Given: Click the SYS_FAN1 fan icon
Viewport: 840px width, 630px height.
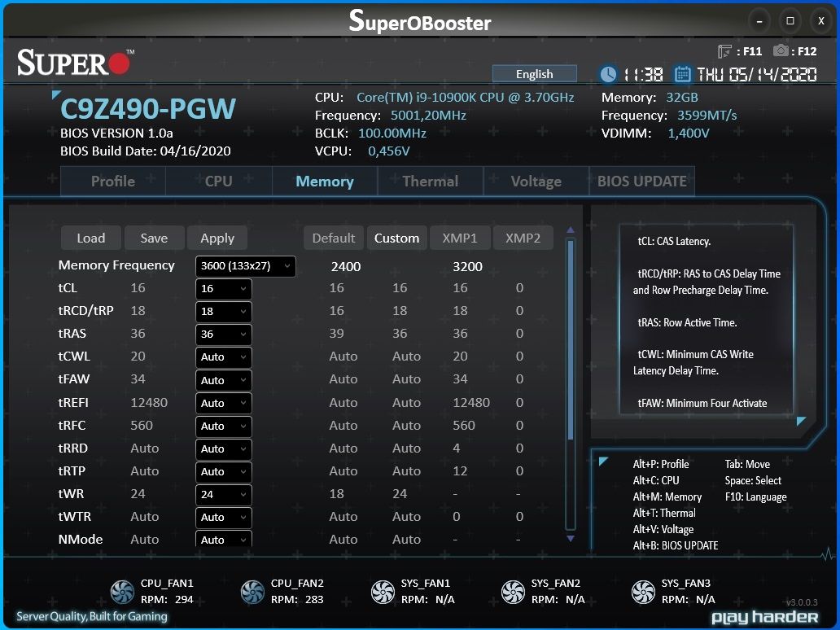Looking at the screenshot, I should tap(383, 592).
